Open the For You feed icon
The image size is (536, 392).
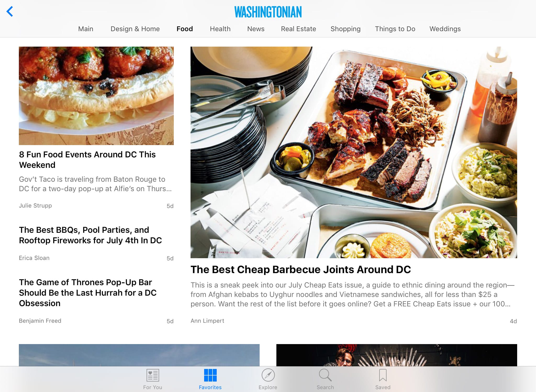click(x=153, y=375)
